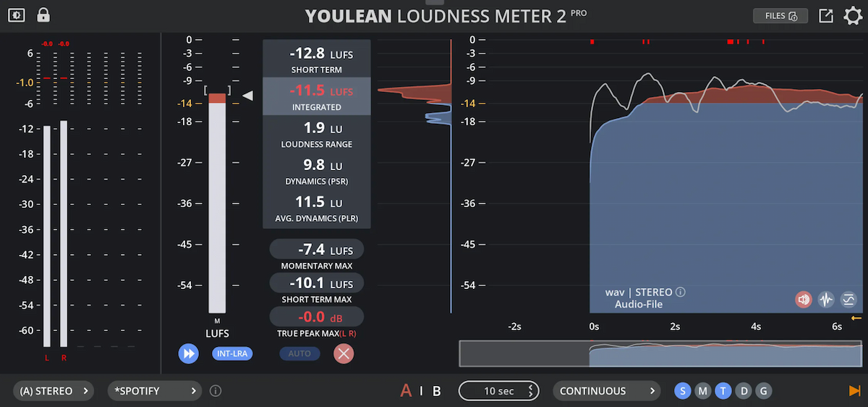
Task: Open the CONTINUOUS mode dropdown
Action: click(x=606, y=391)
